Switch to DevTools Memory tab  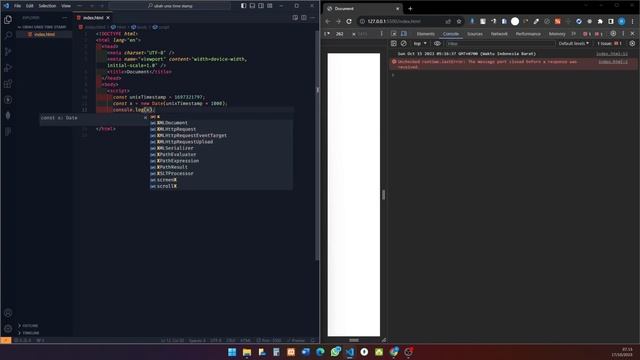pos(557,34)
